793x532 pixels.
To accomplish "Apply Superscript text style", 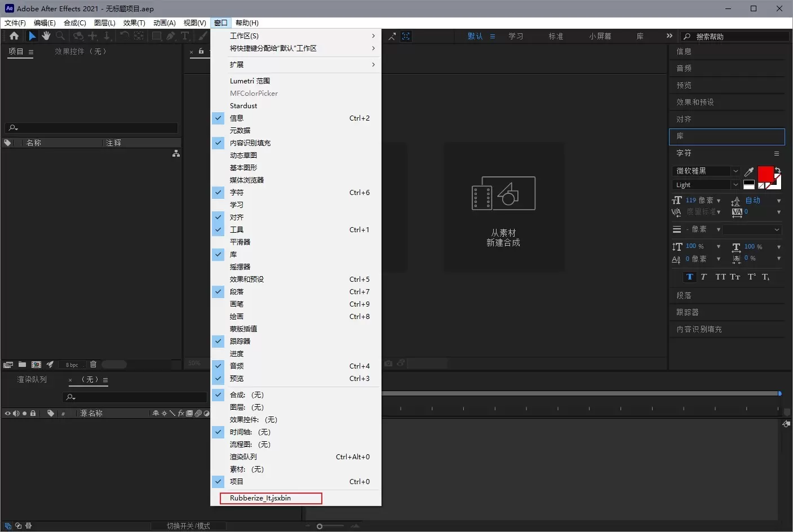I will coord(752,277).
